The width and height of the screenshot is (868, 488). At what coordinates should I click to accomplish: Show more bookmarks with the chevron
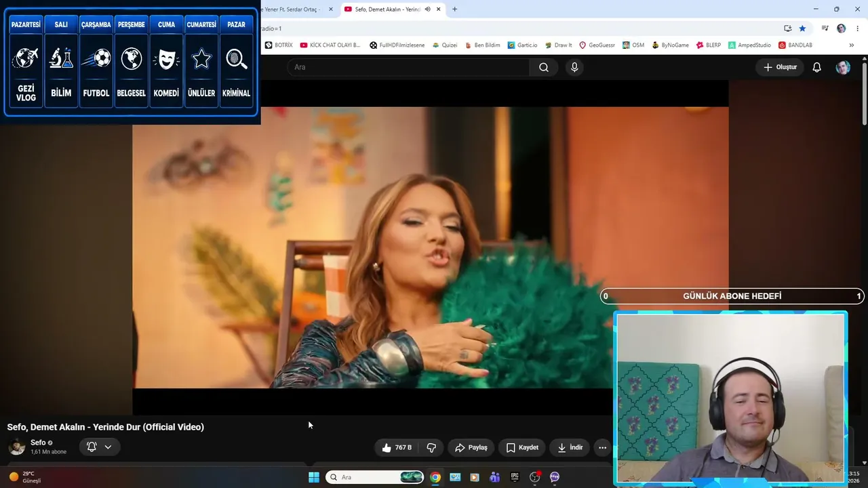(x=852, y=45)
